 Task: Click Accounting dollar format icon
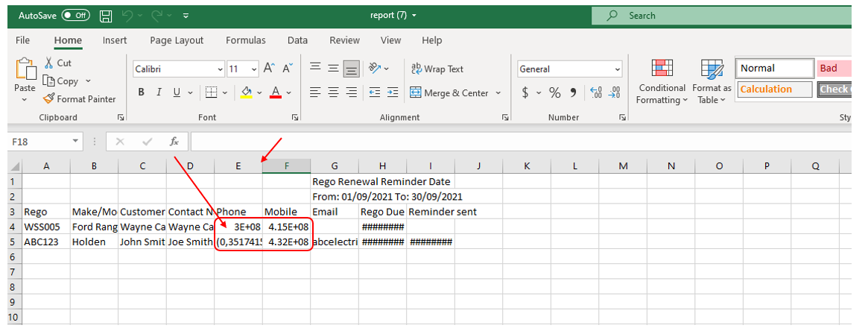tap(525, 92)
